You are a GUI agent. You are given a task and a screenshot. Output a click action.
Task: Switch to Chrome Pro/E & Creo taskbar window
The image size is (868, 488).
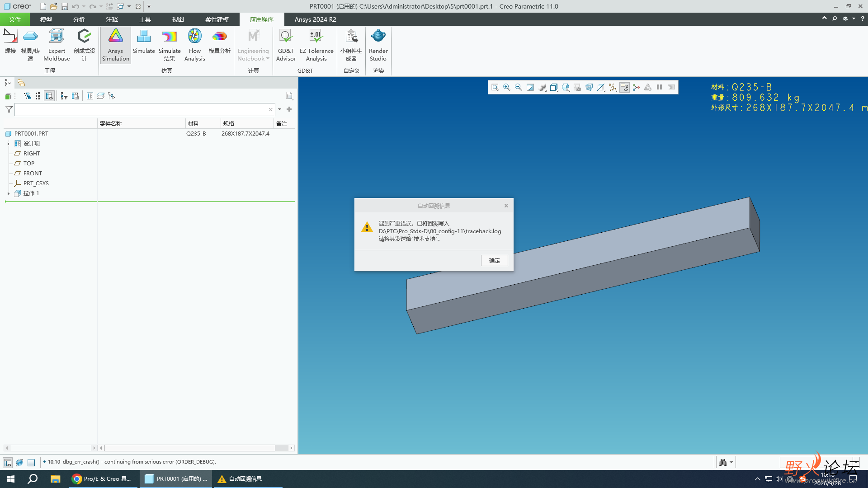102,479
